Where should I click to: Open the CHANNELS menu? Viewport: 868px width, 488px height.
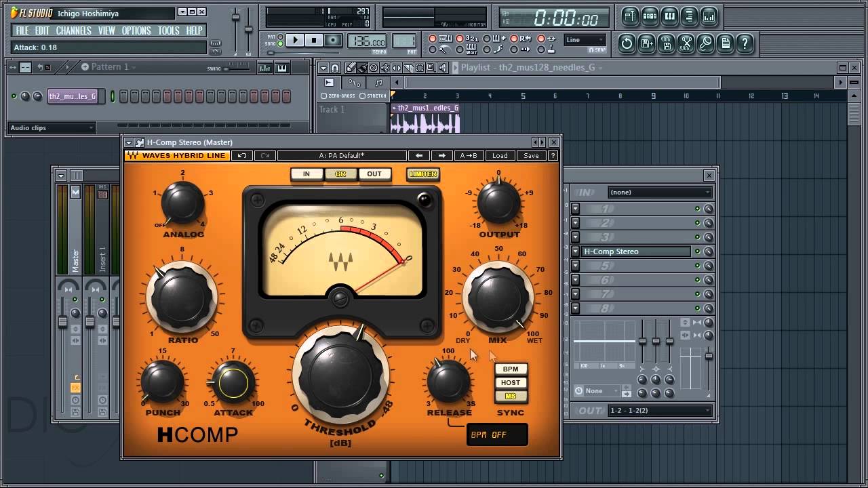(x=73, y=30)
